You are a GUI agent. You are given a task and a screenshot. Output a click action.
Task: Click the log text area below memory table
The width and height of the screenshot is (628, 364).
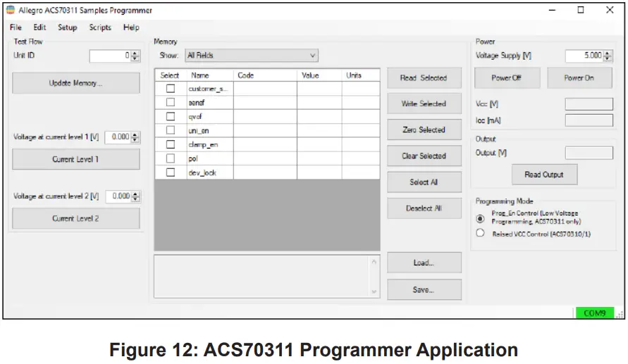click(x=262, y=277)
